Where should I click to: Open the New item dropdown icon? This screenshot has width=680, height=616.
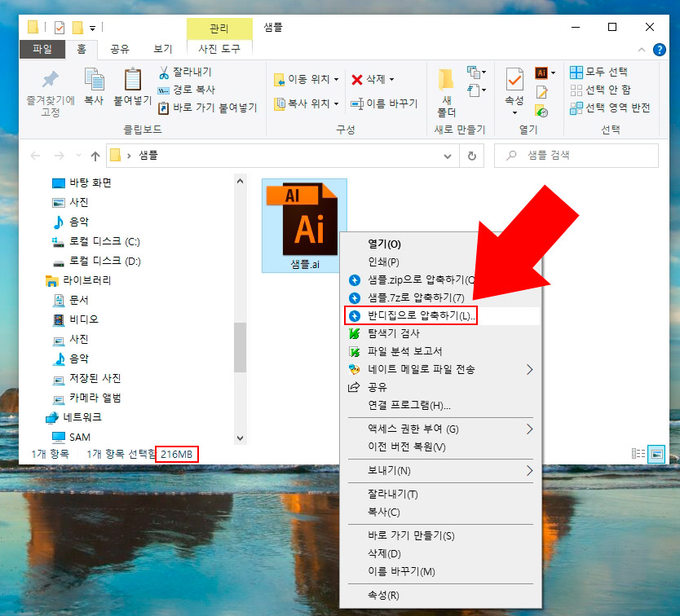click(476, 73)
